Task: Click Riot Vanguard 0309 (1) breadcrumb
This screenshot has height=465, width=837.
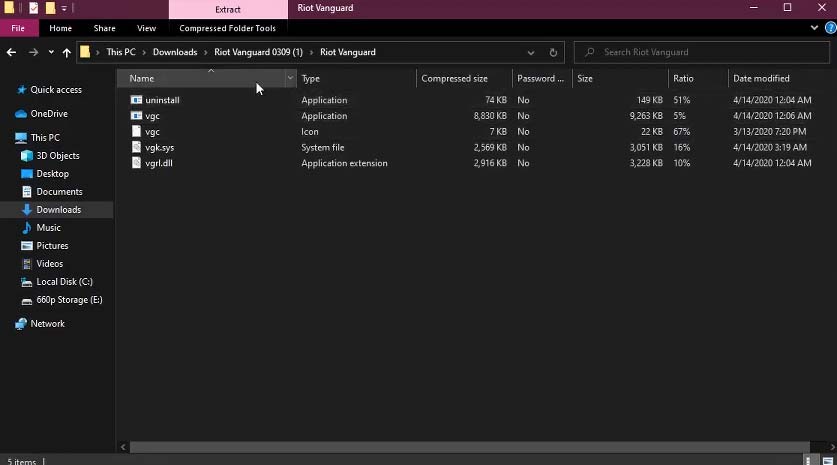Action: [258, 52]
